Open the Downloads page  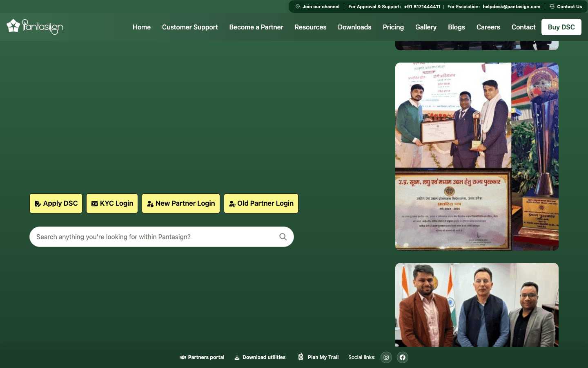[354, 27]
